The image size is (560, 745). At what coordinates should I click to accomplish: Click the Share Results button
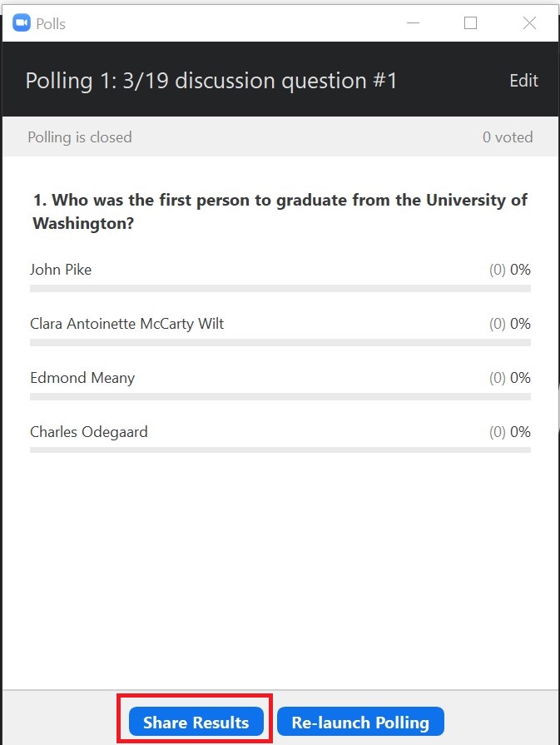point(196,723)
